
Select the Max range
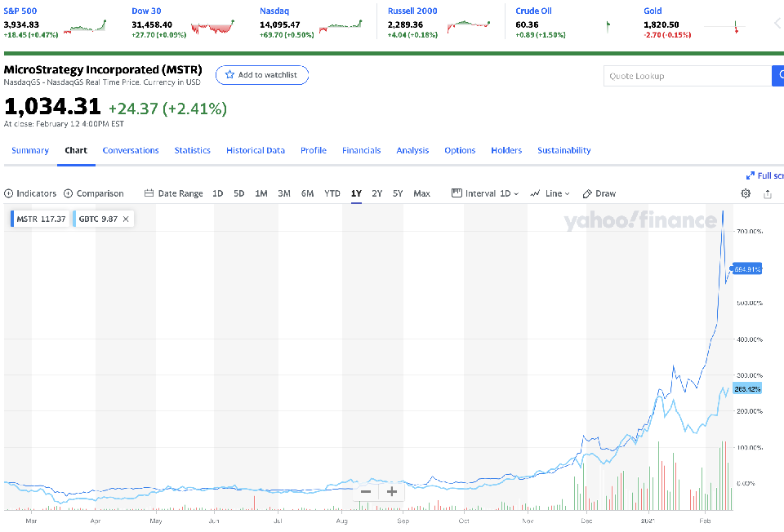click(x=421, y=193)
